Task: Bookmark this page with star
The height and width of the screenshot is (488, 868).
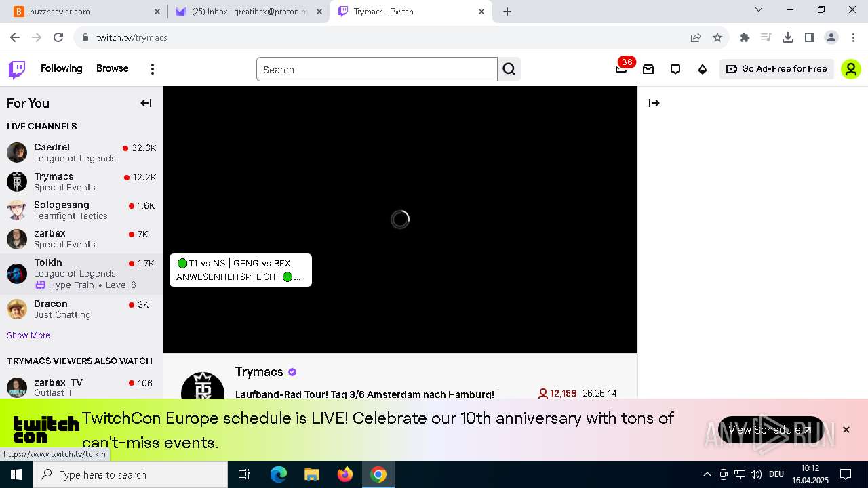Action: point(717,37)
